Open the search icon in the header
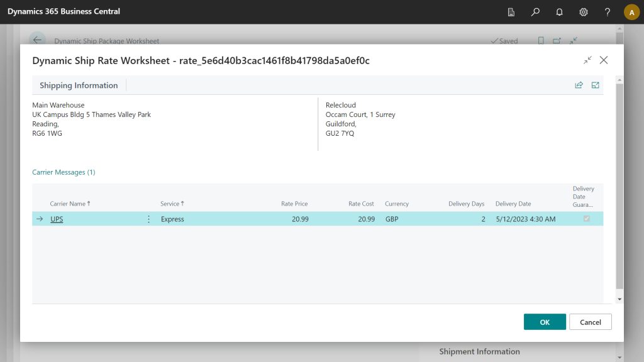 pos(535,12)
